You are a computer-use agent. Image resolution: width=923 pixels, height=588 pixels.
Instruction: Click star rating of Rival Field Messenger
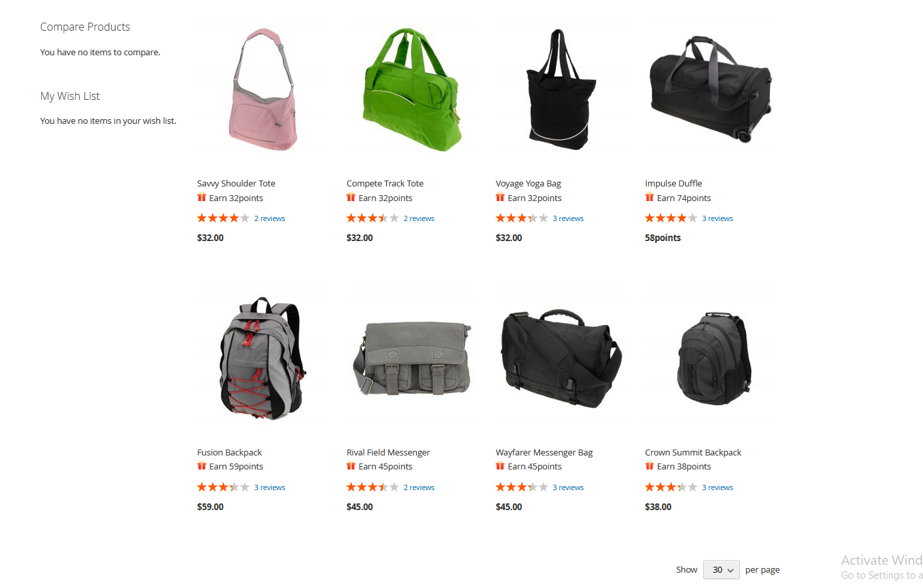click(373, 487)
